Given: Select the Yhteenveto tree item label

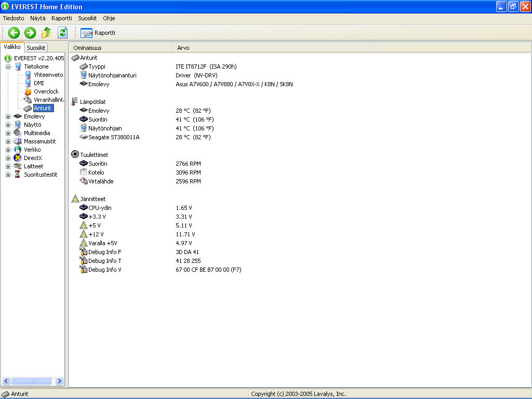Looking at the screenshot, I should 48,75.
